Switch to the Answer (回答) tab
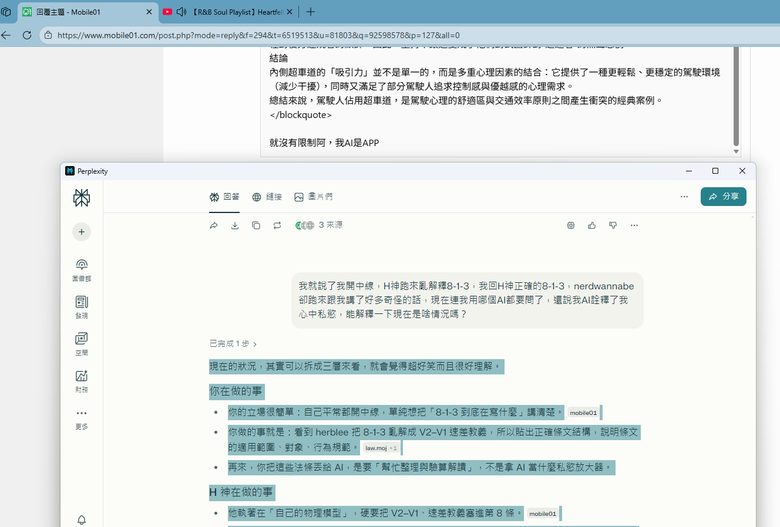Viewport: 780px width, 527px height. point(224,197)
